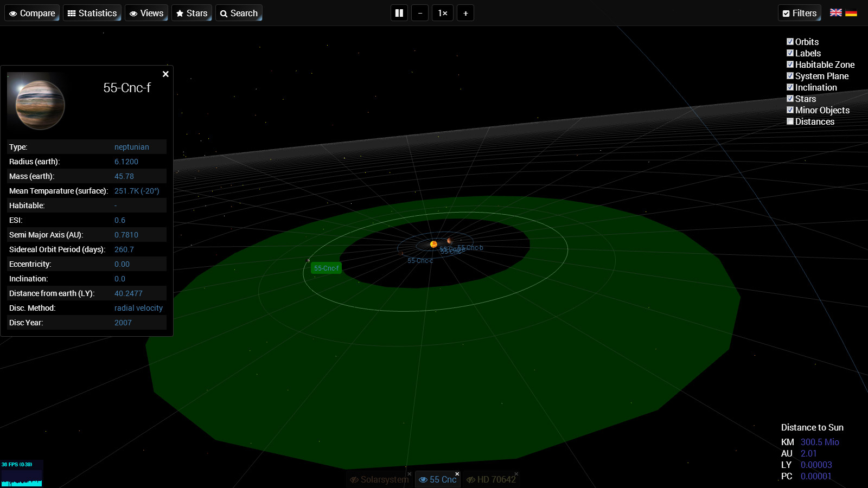Toggle the Minor Objects checkbox
The height and width of the screenshot is (488, 868).
click(790, 110)
